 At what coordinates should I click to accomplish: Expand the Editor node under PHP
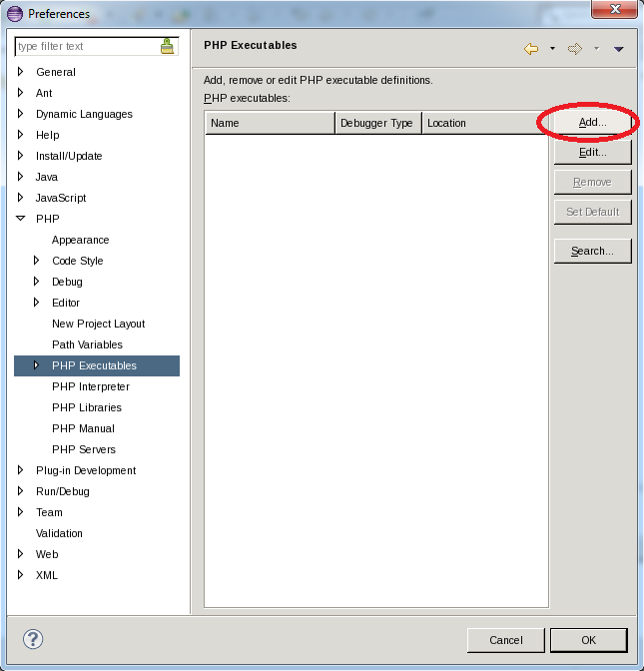36,303
